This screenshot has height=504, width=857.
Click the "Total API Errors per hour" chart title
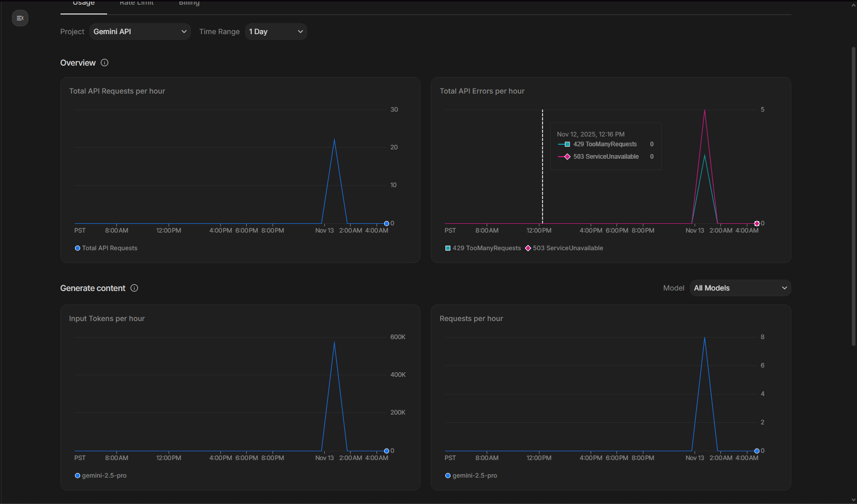coord(482,91)
